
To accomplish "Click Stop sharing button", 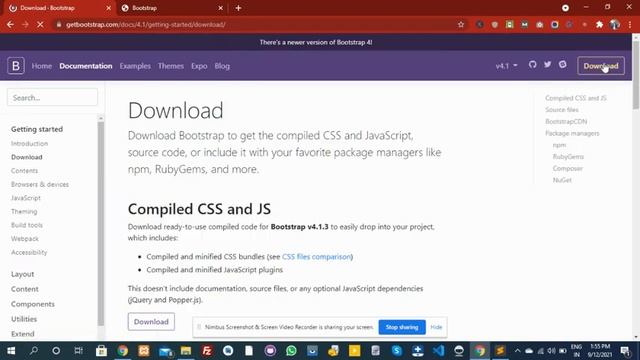I will click(402, 327).
